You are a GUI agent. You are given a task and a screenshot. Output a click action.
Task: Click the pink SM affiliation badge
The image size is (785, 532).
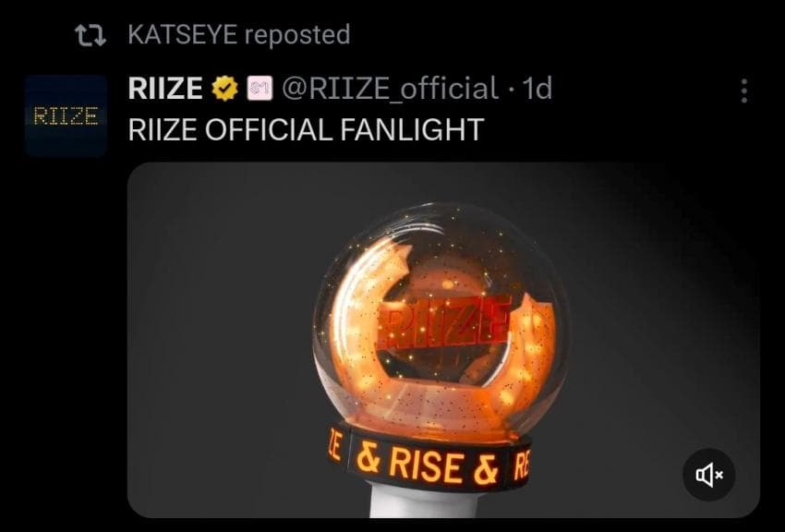260,89
